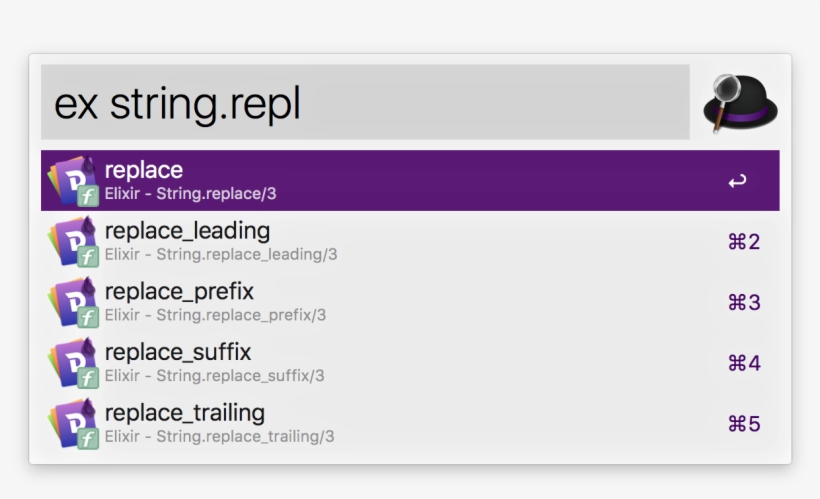Open the replace_prefix result
Image resolution: width=820 pixels, height=499 pixels.
[x=179, y=291]
